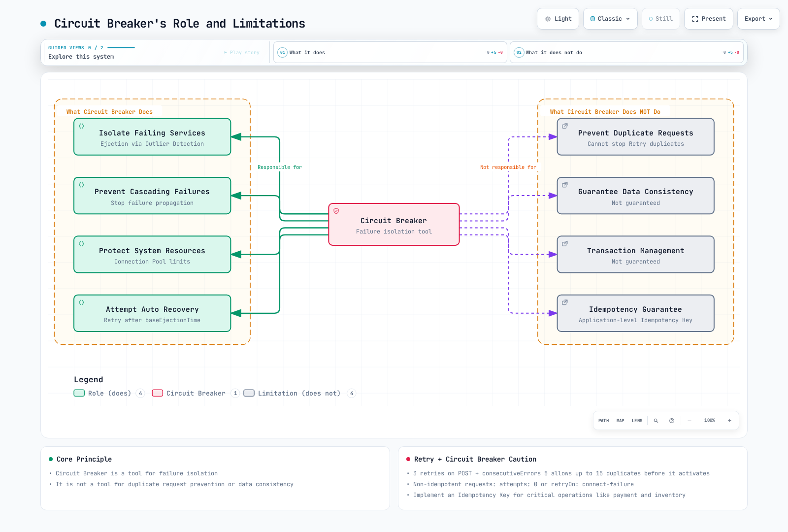Viewport: 788px width, 532px height.
Task: Select the Isolate Failing Services node
Action: (152, 137)
